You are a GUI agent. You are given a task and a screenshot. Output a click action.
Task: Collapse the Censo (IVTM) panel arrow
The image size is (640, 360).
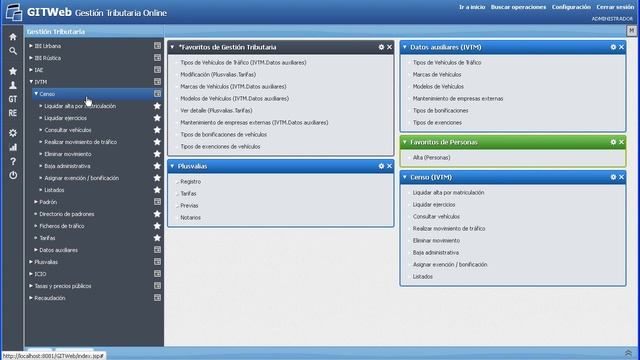pos(404,177)
